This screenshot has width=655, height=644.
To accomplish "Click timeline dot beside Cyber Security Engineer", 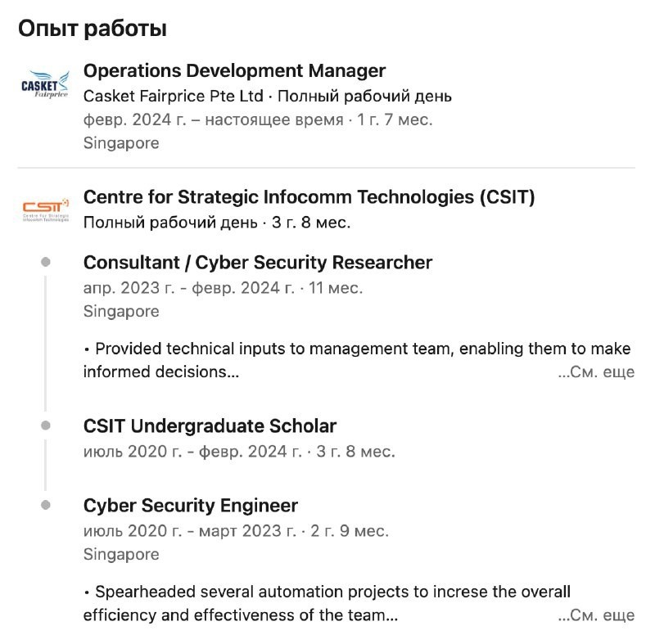I will [x=46, y=505].
